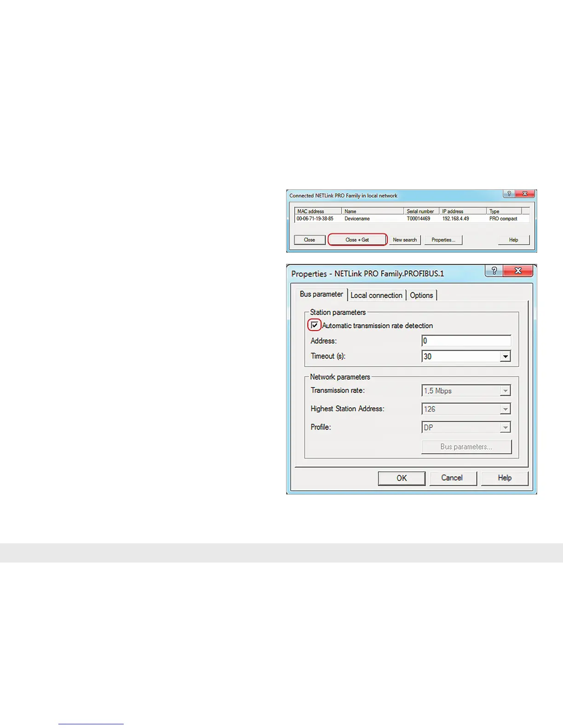Click the Close button in the NETLink network dialog
Viewport: 563px width, 728px height.
pyautogui.click(x=310, y=240)
